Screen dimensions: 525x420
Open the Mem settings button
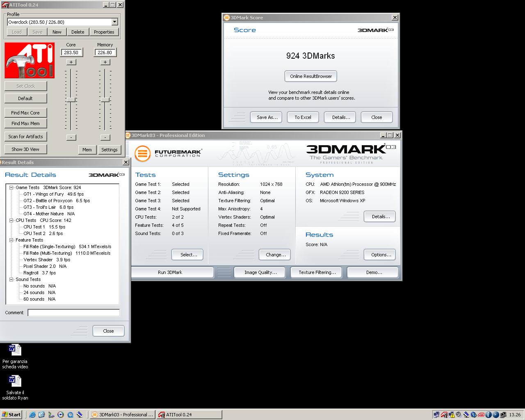87,150
